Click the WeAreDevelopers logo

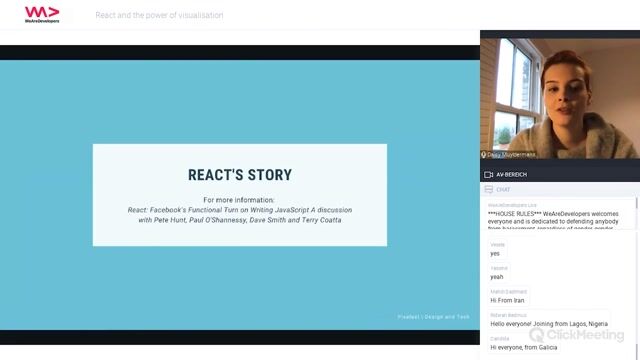point(42,15)
